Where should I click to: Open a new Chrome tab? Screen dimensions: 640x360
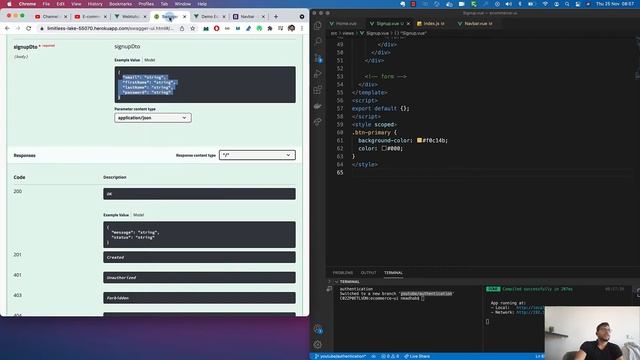[x=276, y=17]
